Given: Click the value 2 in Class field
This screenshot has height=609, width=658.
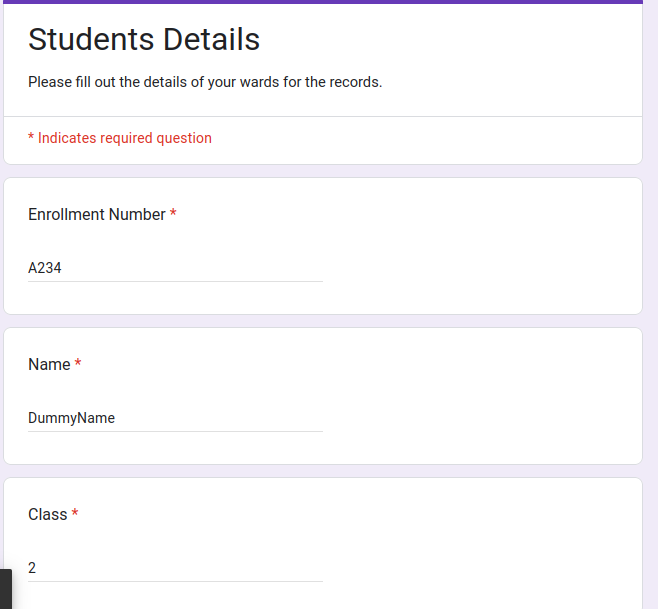Looking at the screenshot, I should [32, 568].
